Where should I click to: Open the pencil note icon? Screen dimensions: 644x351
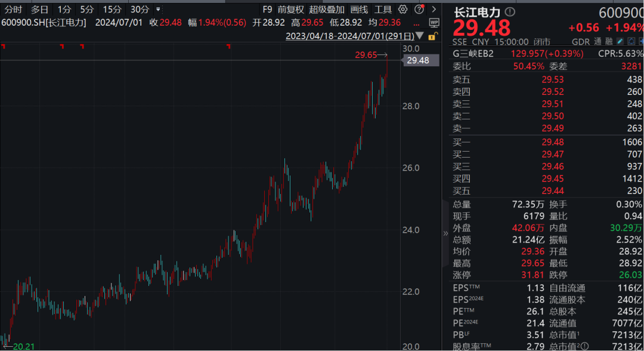(620, 41)
